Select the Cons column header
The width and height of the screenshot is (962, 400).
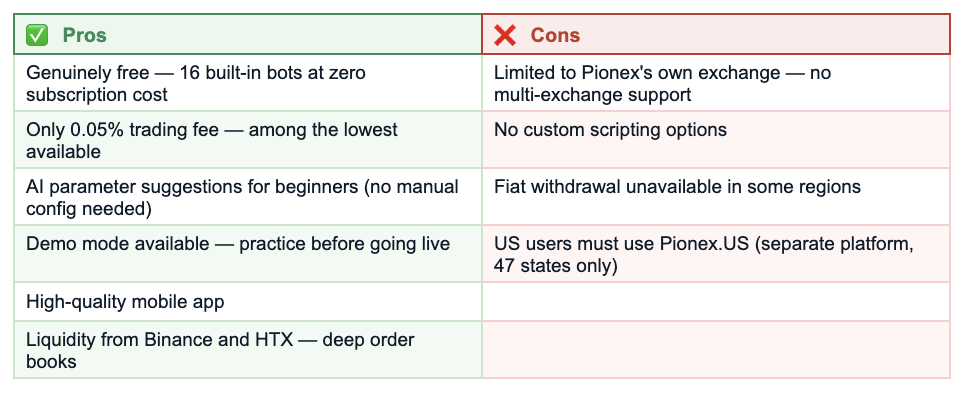(x=716, y=34)
